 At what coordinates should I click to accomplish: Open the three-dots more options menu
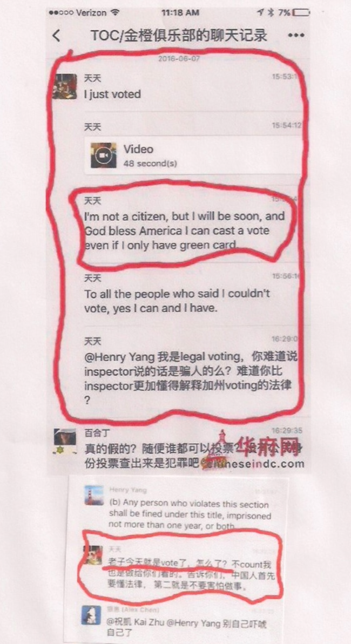296,36
